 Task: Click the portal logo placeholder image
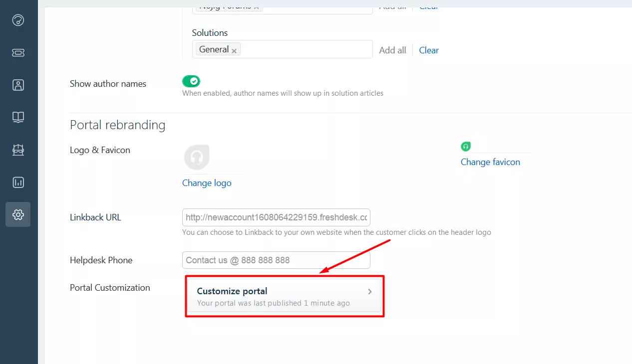coord(197,158)
